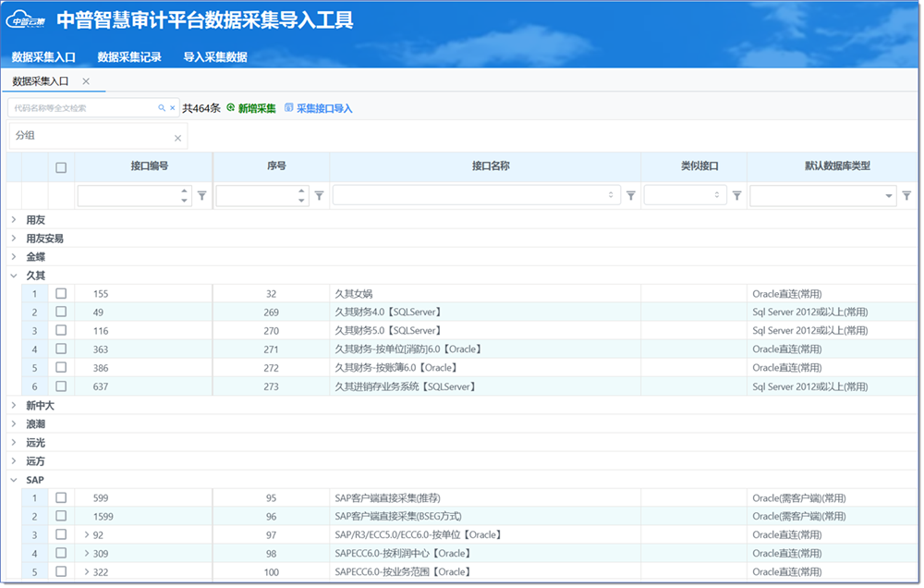The image size is (924, 588).
Task: Expand child rows of interface 322
Action: click(x=87, y=572)
